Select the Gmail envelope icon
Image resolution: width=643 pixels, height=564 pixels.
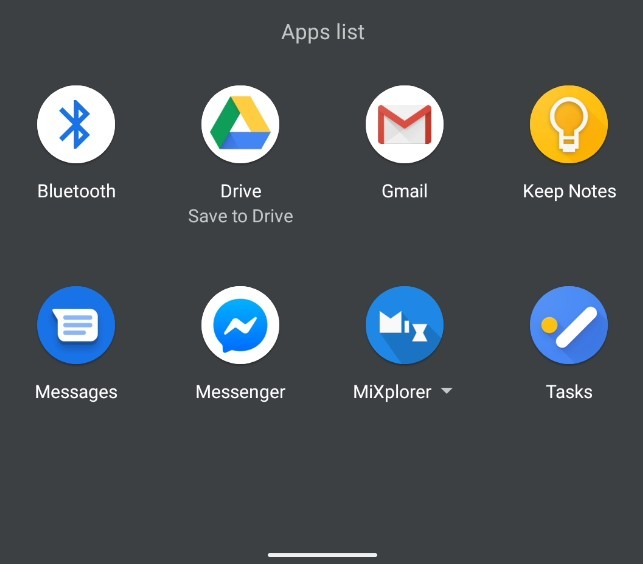point(405,124)
